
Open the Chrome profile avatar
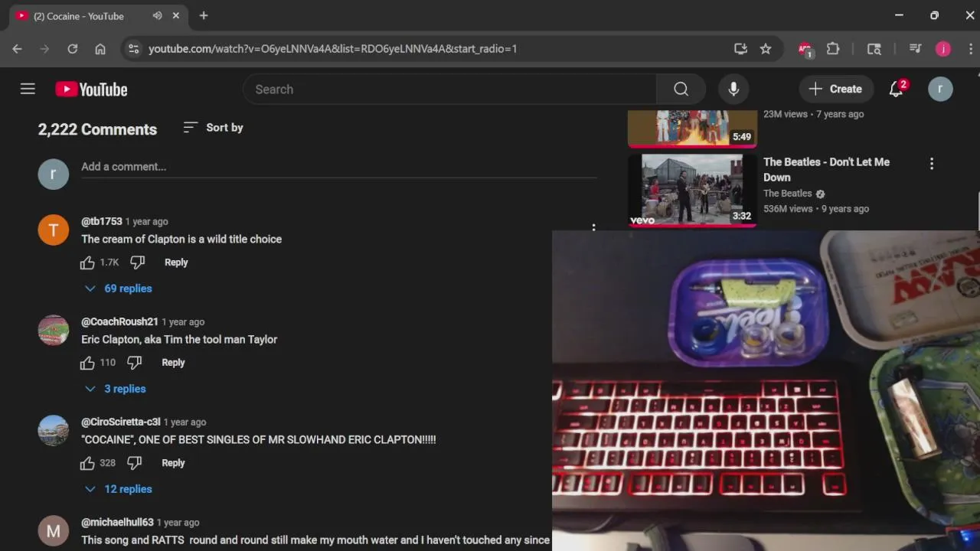[943, 48]
